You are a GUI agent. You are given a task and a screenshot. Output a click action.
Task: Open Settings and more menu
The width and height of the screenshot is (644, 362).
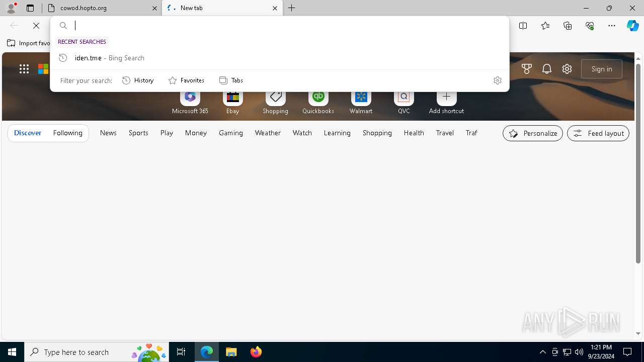coord(612,26)
